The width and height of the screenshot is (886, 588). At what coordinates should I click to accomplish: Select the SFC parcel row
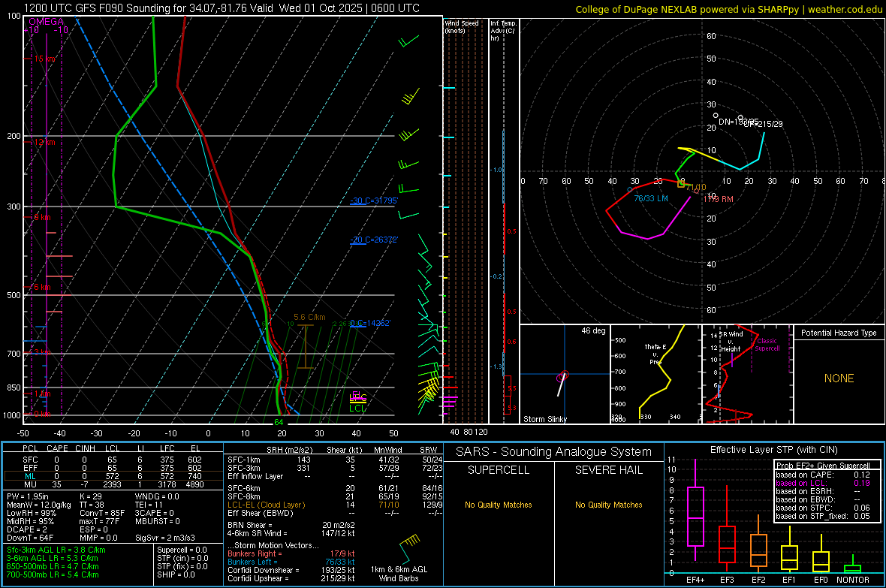pyautogui.click(x=112, y=460)
